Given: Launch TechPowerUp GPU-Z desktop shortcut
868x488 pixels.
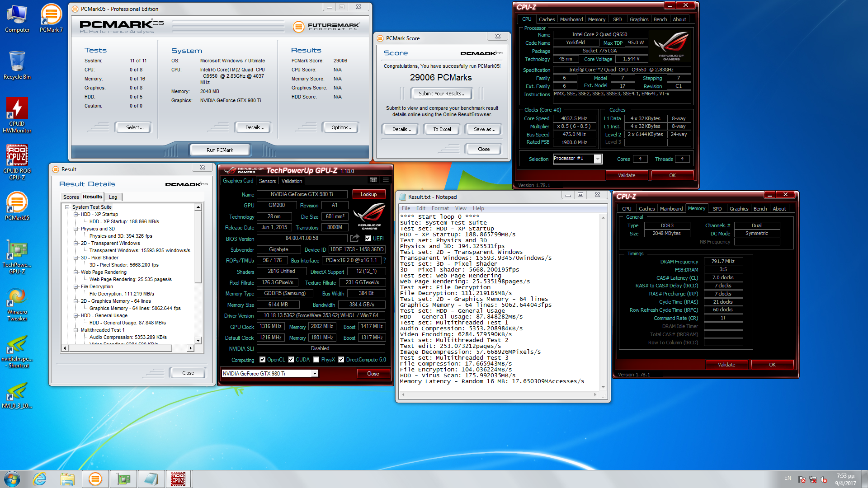Looking at the screenshot, I should 17,257.
